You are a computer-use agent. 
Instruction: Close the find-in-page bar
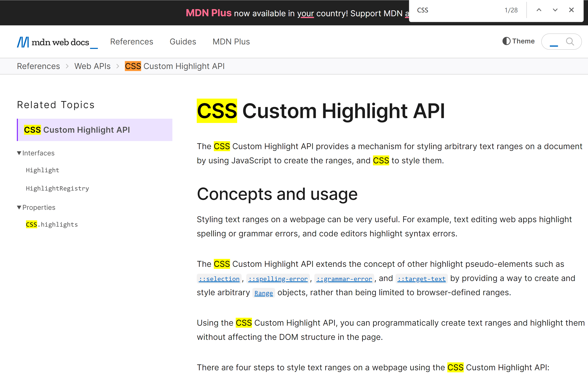pos(571,10)
